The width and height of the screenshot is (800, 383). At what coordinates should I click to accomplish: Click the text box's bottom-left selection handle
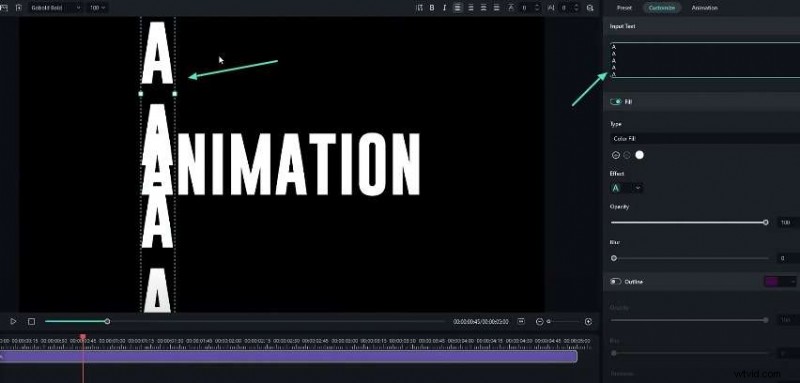point(141,94)
